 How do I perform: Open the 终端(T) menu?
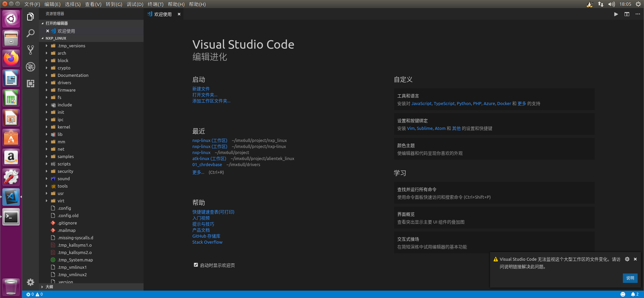pos(156,4)
